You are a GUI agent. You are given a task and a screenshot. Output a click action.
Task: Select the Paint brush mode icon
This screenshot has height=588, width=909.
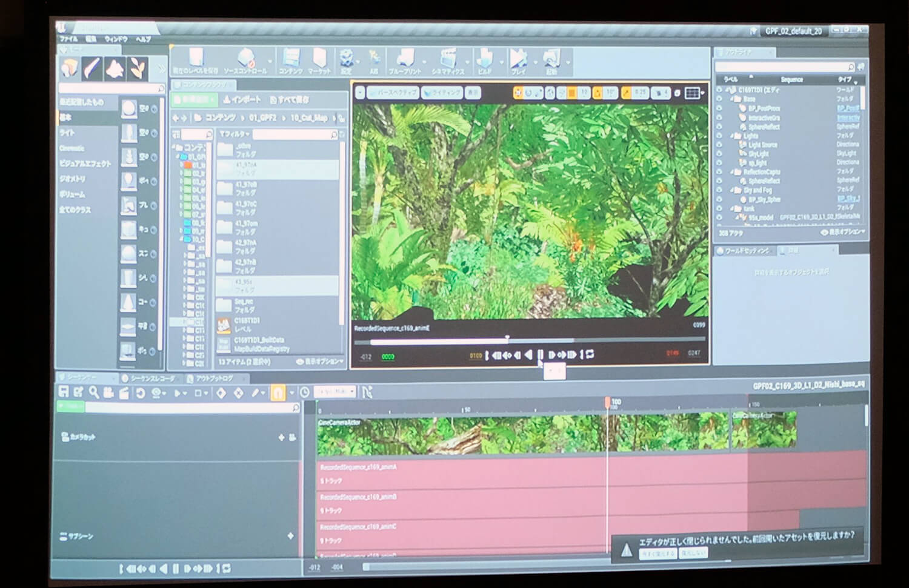point(93,68)
